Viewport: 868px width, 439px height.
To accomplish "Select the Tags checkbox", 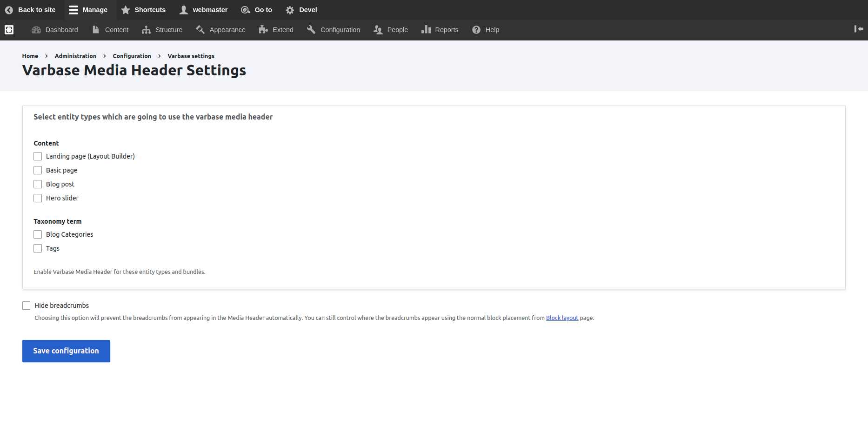I will tap(38, 248).
